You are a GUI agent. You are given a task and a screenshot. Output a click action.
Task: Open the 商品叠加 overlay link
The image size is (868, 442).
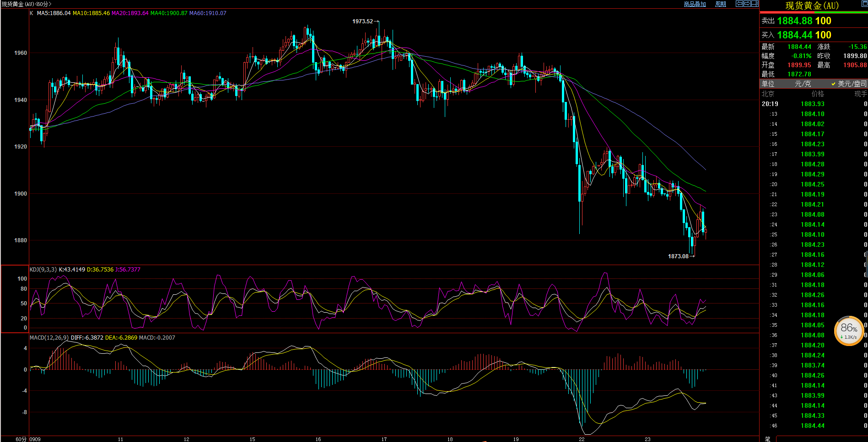(695, 4)
